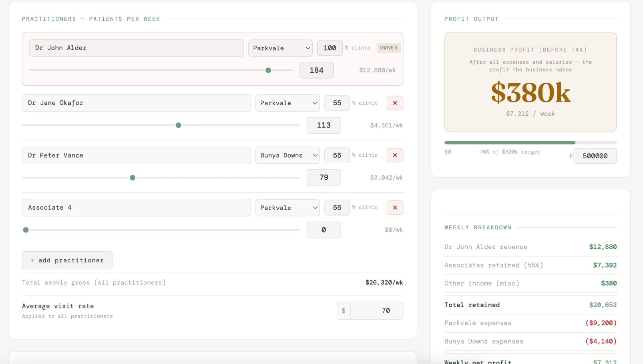Click the 'Bunya Downs expenses' breakdown row
The height and width of the screenshot is (364, 643).
click(x=530, y=342)
